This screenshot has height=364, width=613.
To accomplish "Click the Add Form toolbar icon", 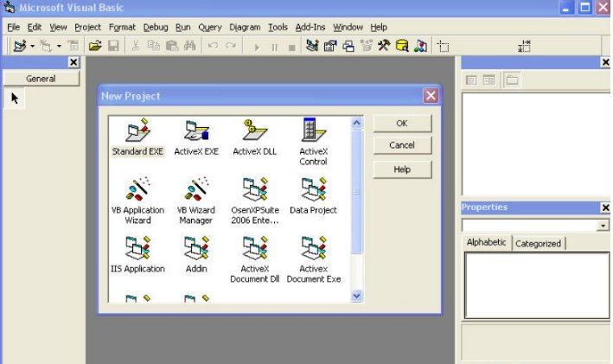I will coord(46,46).
